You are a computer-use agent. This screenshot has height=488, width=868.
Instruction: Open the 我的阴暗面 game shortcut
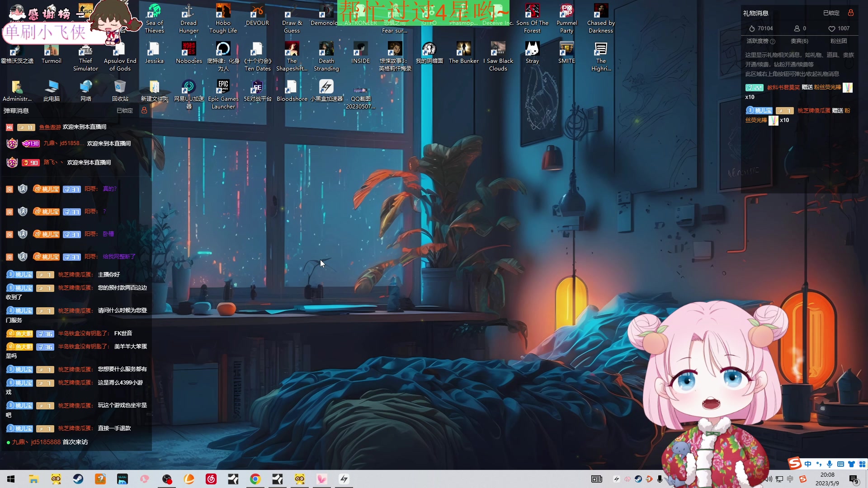[429, 53]
